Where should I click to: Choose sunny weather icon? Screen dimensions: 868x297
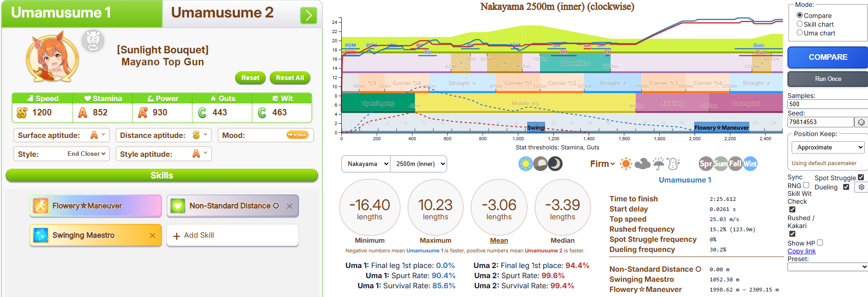[x=626, y=164]
